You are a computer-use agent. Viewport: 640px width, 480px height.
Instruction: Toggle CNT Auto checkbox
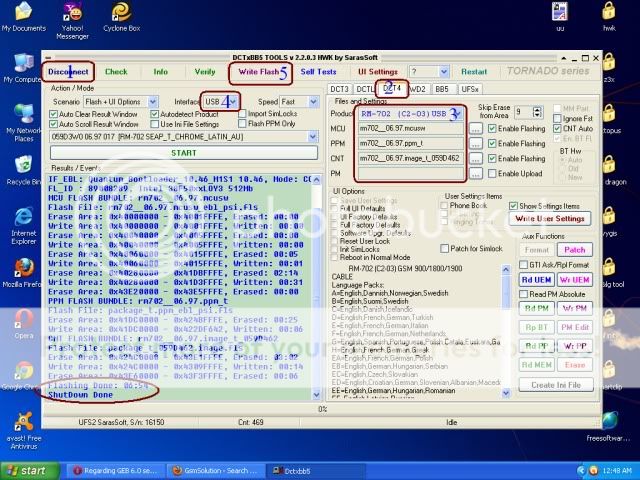click(557, 129)
